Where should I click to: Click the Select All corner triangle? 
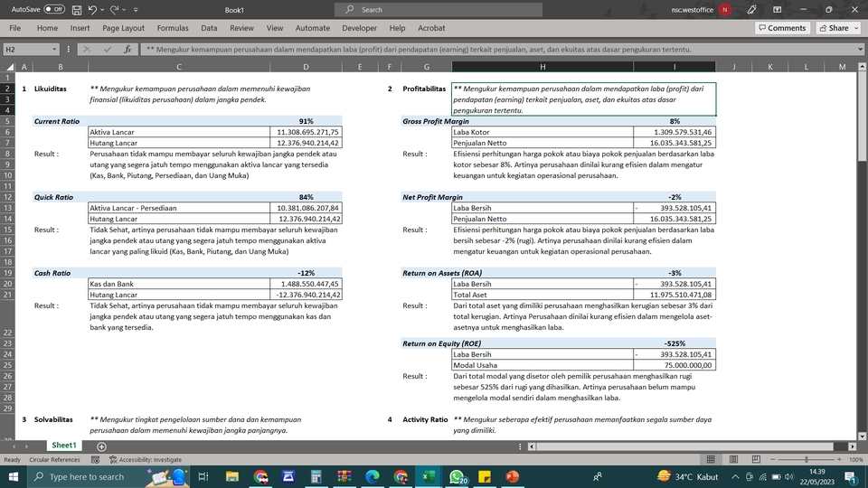point(10,67)
